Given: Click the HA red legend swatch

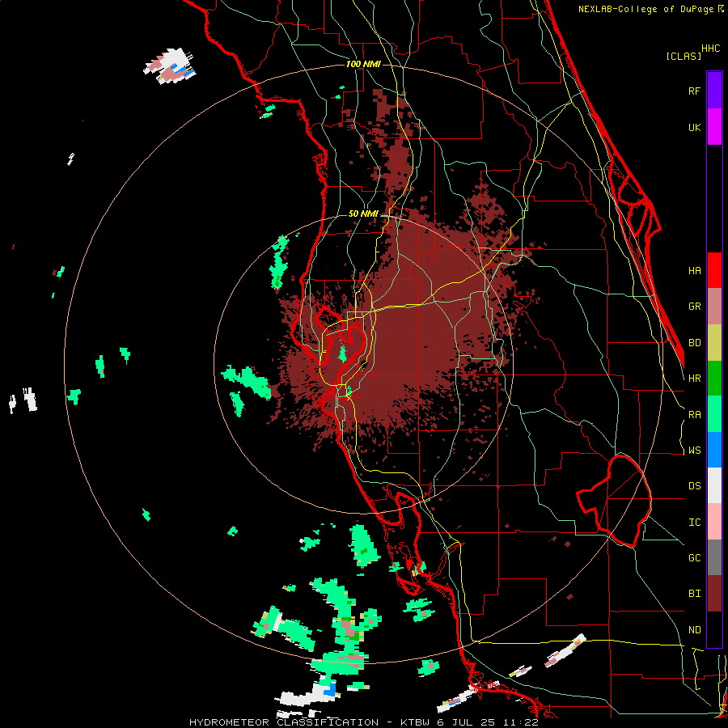Looking at the screenshot, I should point(714,270).
